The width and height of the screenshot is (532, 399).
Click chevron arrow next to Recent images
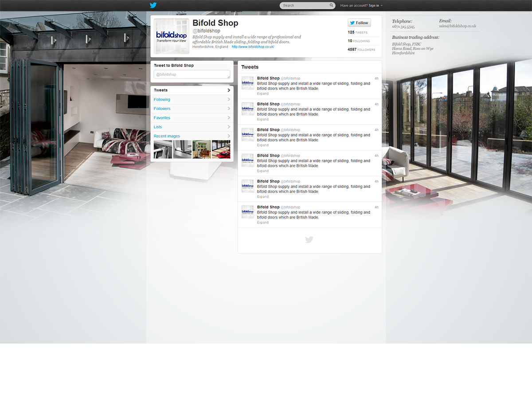(229, 136)
